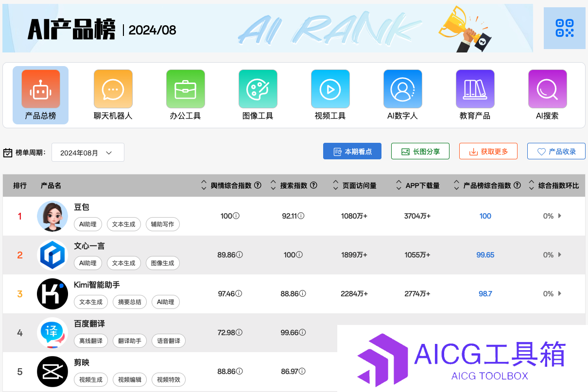Click the 99.65 composite index value
This screenshot has height=392, width=588.
tap(485, 255)
